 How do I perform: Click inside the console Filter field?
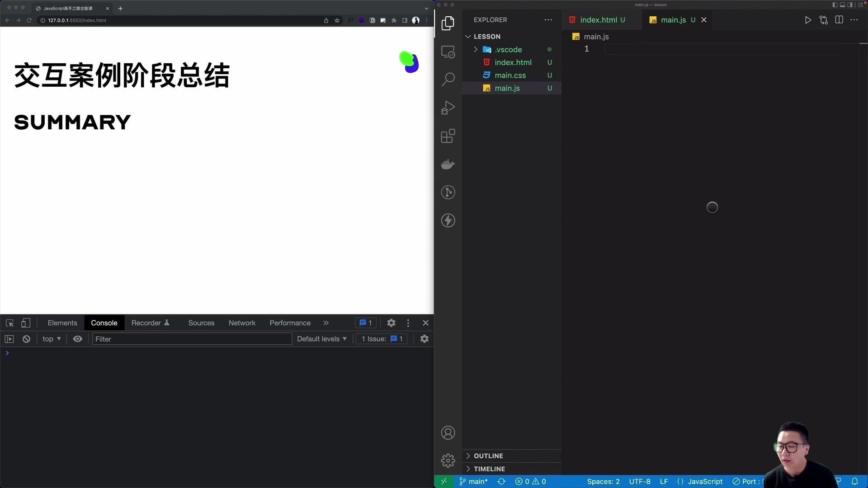coord(192,339)
